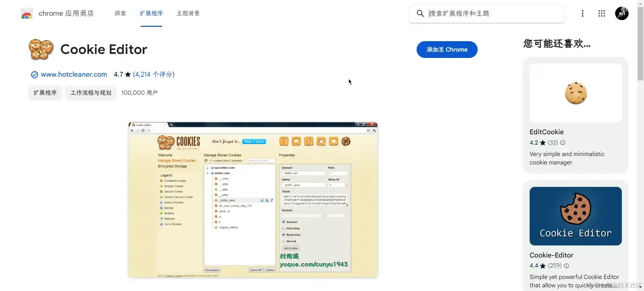Switch to the 扩展程序 tab
Screen dimensions: 644x291
pyautogui.click(x=151, y=13)
